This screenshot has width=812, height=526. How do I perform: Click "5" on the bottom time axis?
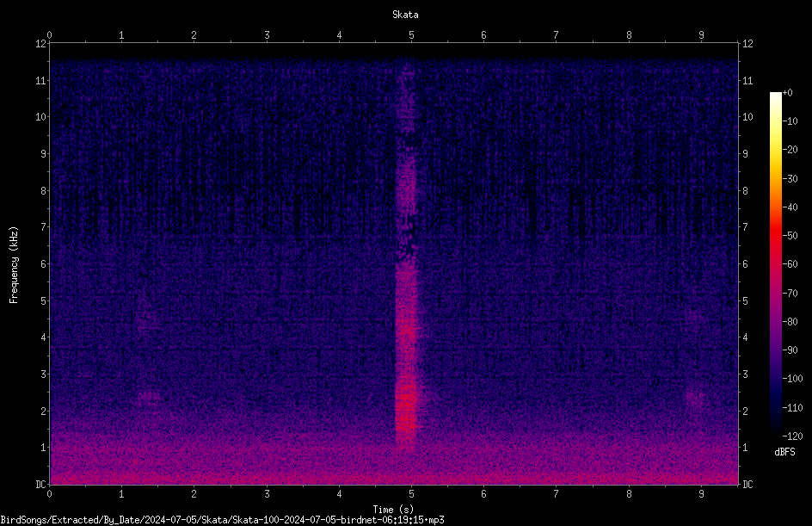pos(412,494)
